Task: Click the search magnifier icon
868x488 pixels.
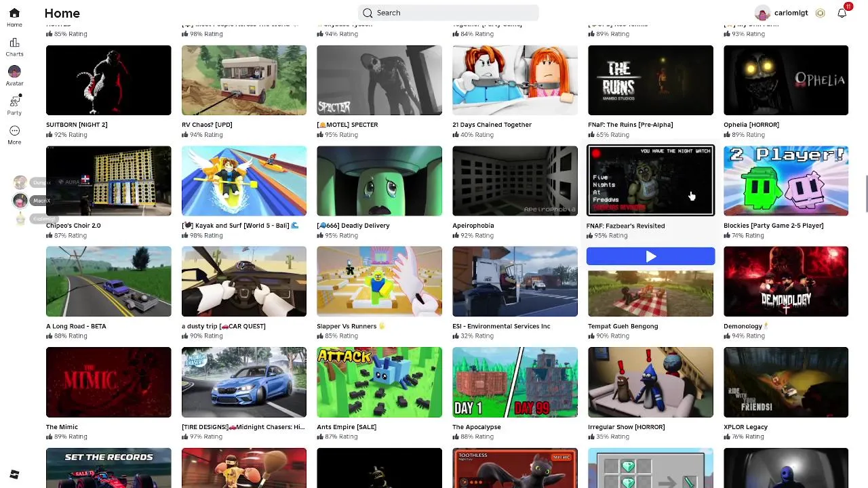Action: (368, 13)
